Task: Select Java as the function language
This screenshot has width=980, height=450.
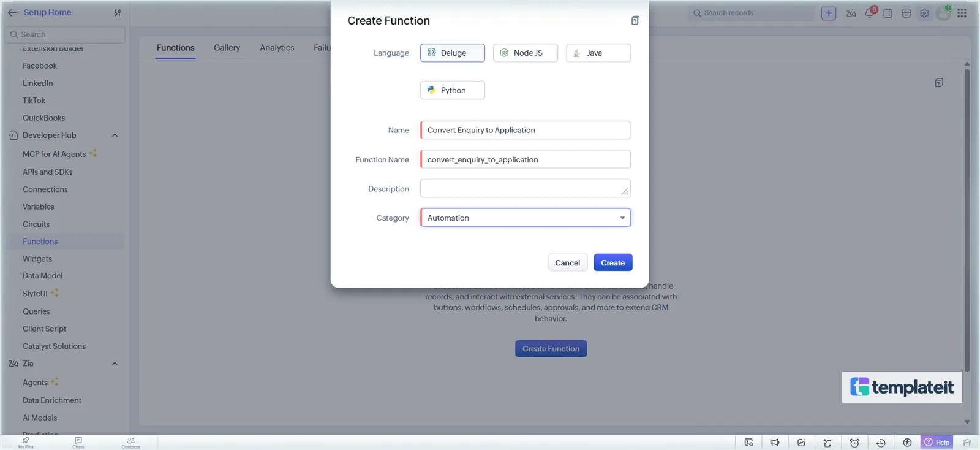Action: coord(598,53)
